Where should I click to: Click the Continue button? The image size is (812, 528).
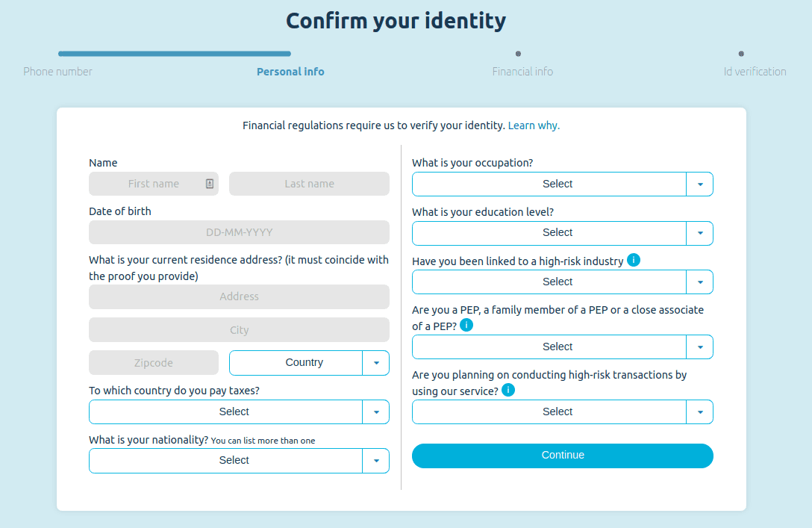click(x=563, y=456)
